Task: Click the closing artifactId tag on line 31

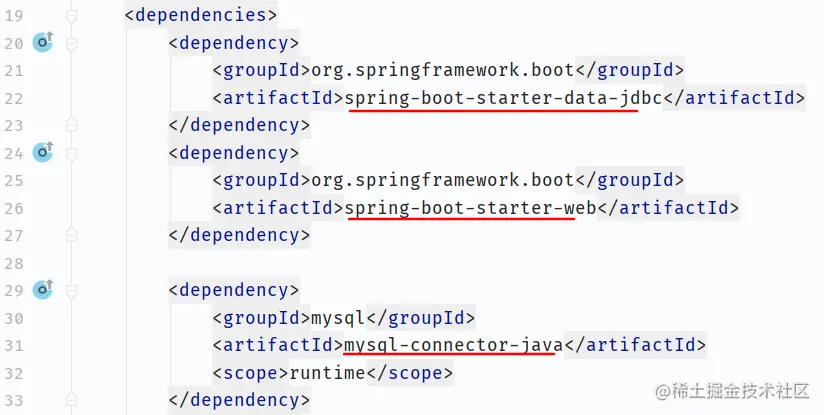Action: 635,345
